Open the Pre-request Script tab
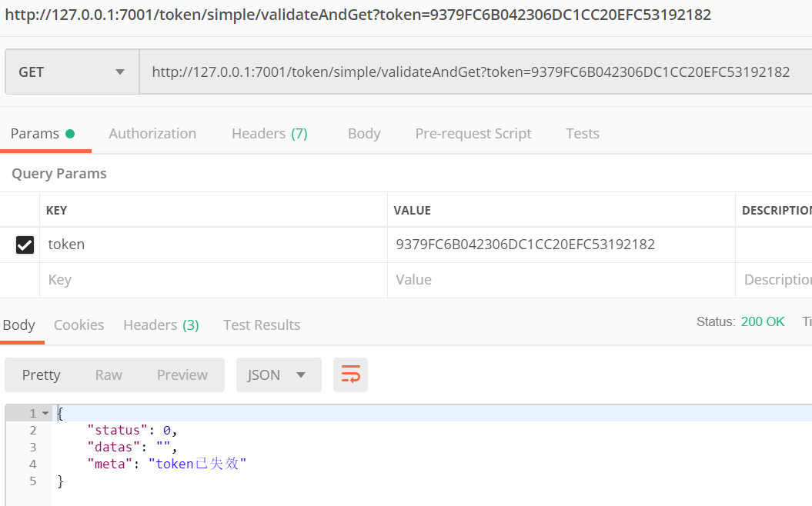 click(x=473, y=133)
